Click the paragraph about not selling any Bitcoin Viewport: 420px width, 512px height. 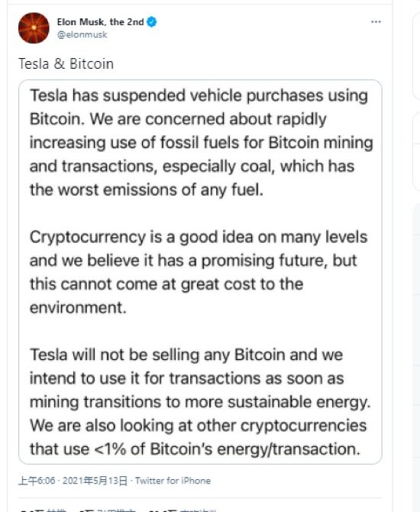point(200,402)
